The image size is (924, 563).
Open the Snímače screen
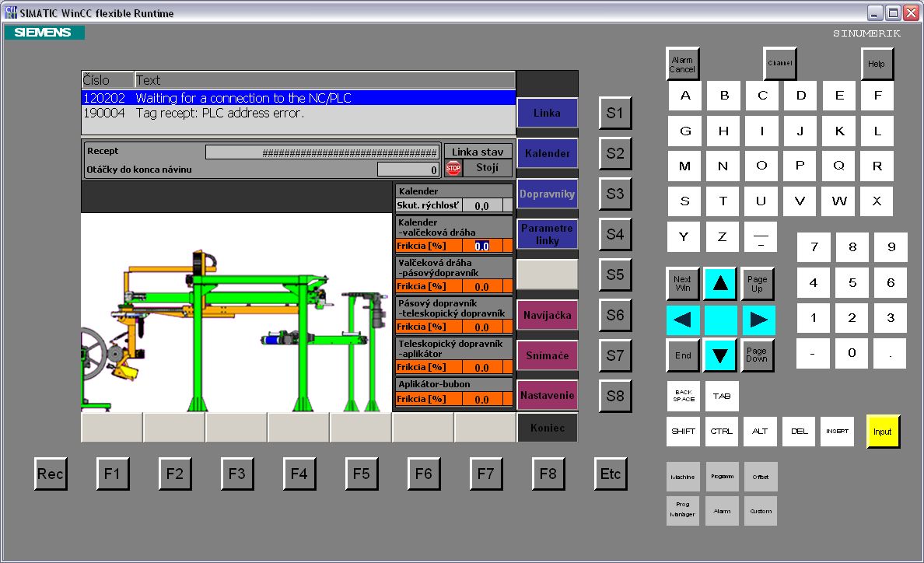(547, 355)
